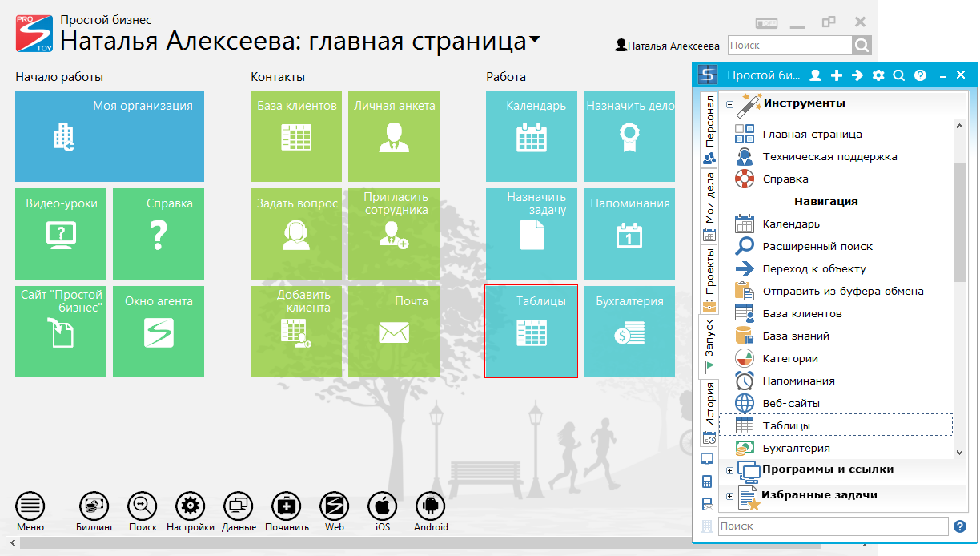Select the Запуск vertical tab

click(x=709, y=347)
